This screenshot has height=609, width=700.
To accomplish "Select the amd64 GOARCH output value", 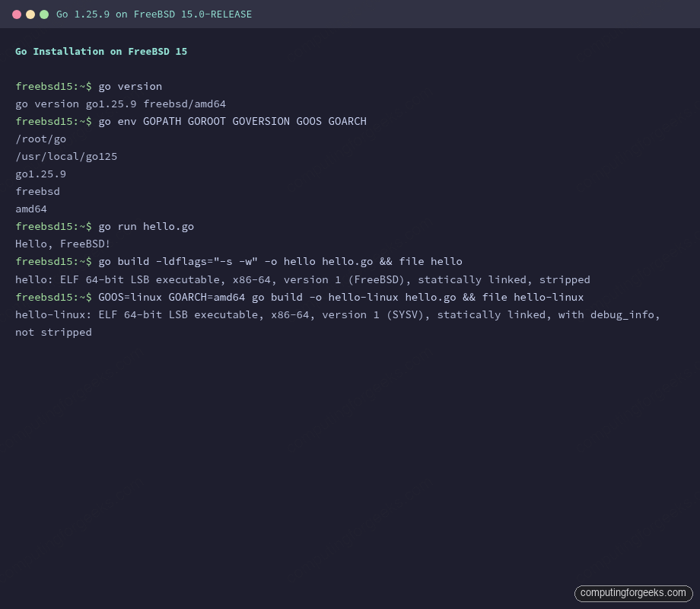I will [30, 209].
